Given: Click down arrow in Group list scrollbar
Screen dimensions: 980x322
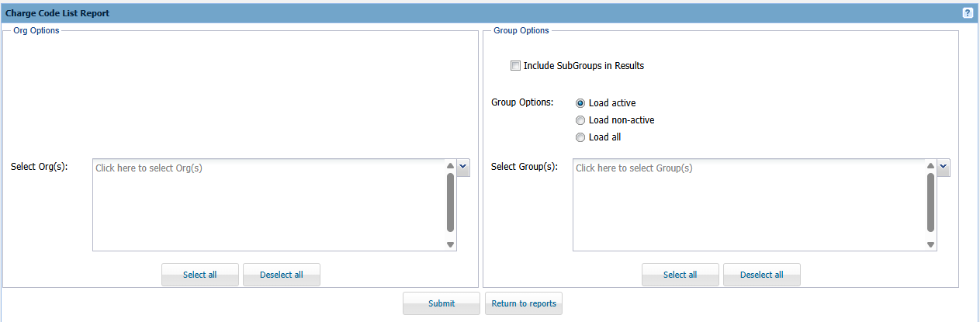Looking at the screenshot, I should [931, 244].
